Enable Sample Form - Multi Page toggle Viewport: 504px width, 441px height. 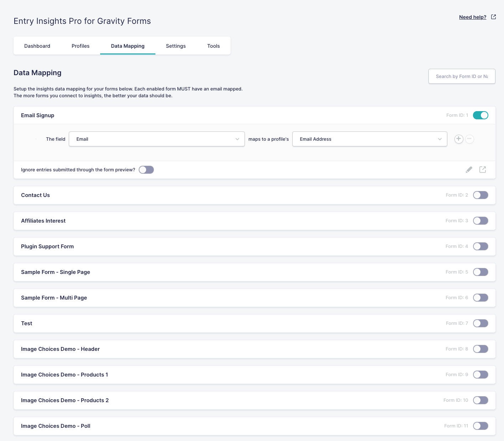point(480,297)
